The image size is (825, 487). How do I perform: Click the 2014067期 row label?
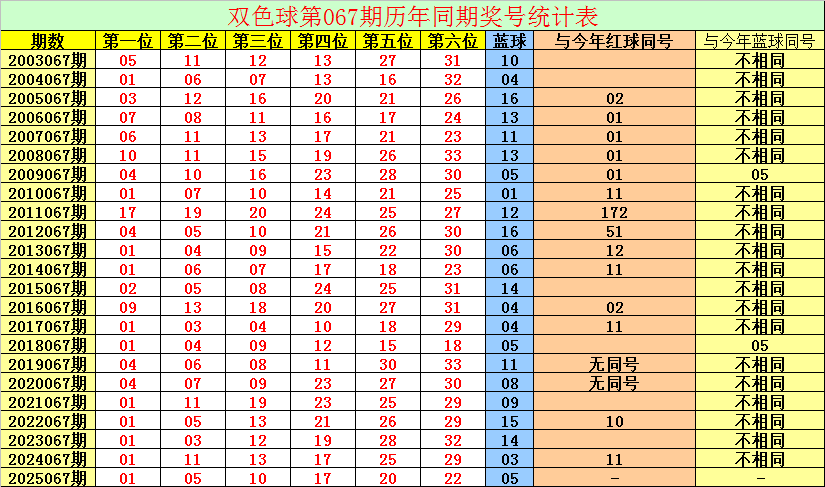47,269
